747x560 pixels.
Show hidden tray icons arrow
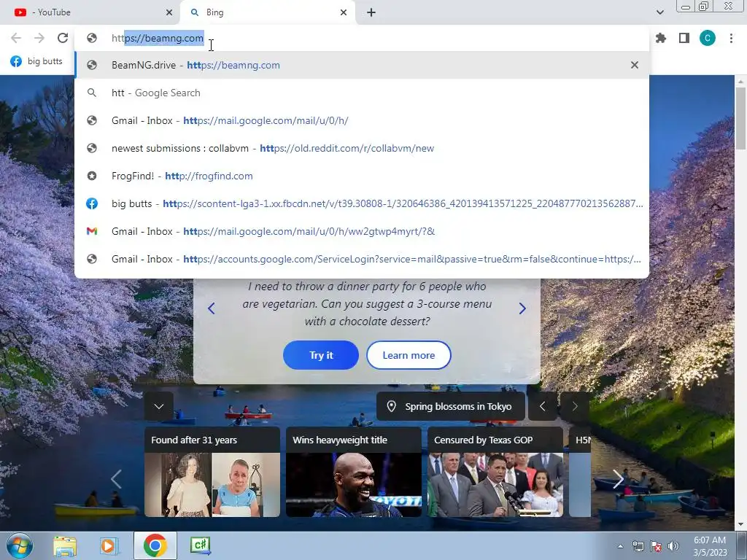click(x=620, y=547)
